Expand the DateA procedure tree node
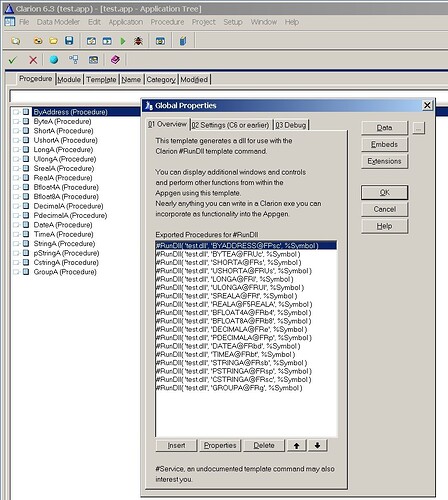This screenshot has height=500, width=448. [16, 225]
